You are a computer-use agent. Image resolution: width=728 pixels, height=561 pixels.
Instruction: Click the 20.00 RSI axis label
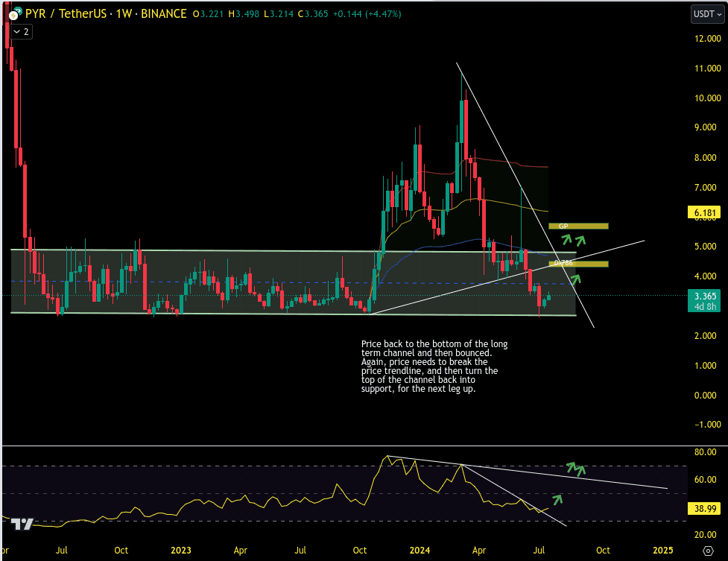(x=705, y=534)
